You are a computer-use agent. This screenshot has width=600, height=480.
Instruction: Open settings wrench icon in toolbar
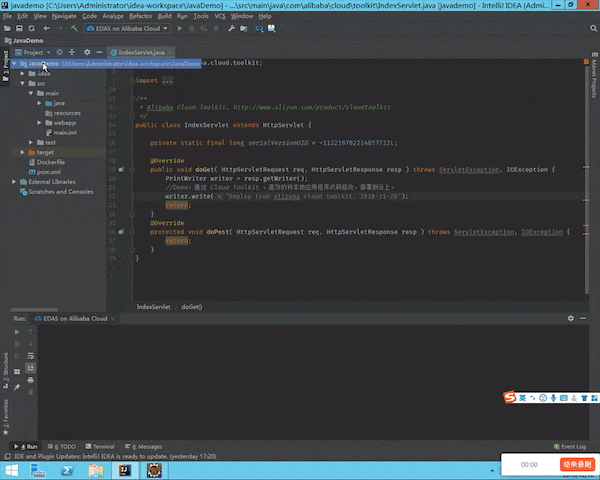click(x=232, y=28)
